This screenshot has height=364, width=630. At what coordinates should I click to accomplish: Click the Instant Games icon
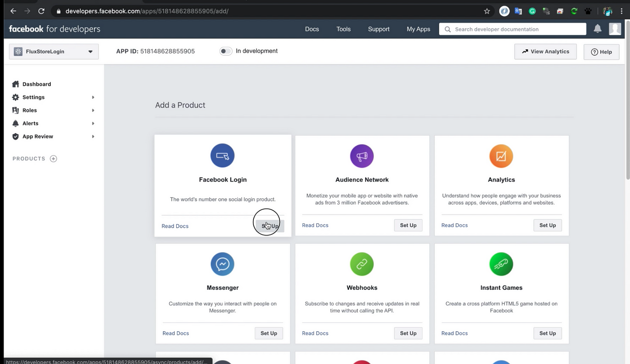[501, 264]
